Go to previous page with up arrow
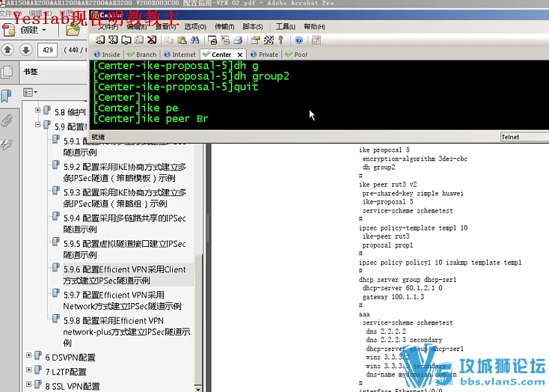 (x=7, y=50)
